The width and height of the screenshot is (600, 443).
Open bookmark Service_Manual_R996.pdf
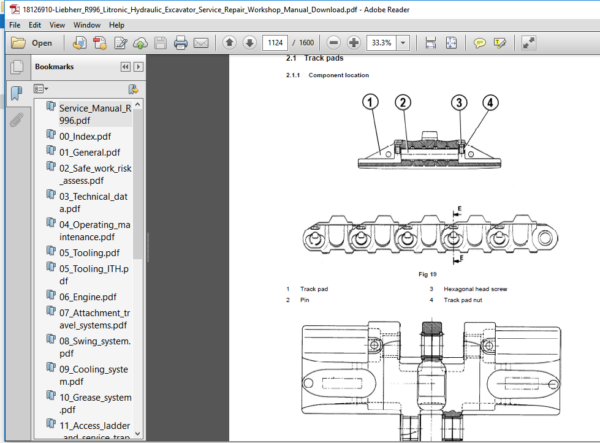[95, 114]
